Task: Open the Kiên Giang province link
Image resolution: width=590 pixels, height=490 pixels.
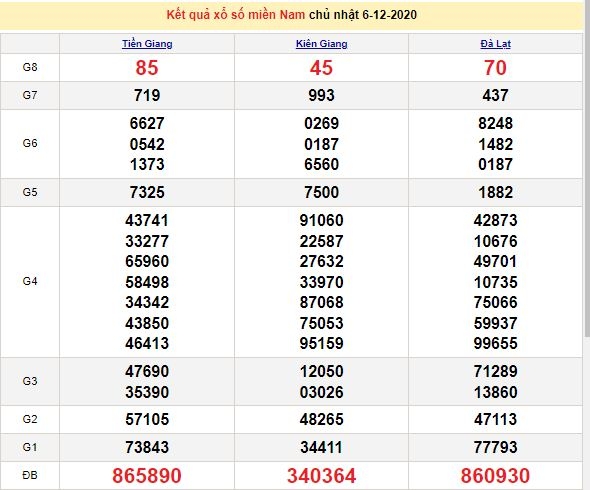Action: coord(321,44)
